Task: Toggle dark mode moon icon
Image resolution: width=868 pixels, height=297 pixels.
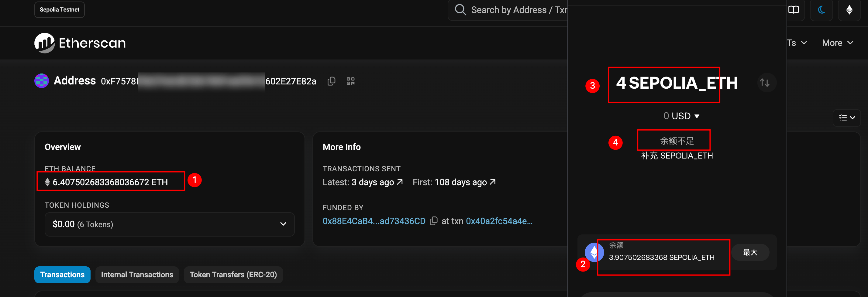Action: point(821,10)
